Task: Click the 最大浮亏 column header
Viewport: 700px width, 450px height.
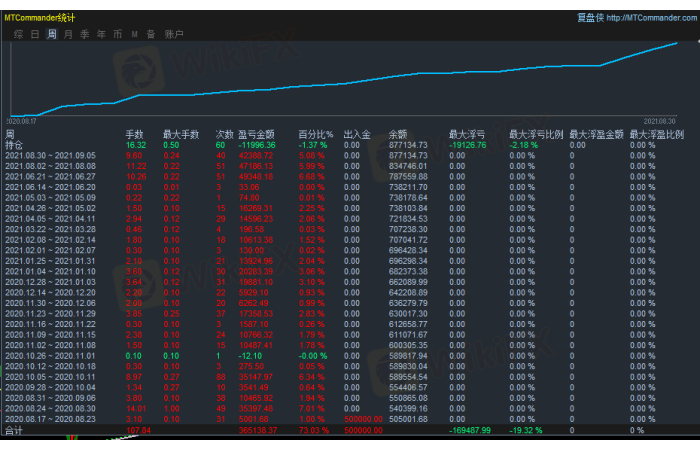Action: [467, 134]
